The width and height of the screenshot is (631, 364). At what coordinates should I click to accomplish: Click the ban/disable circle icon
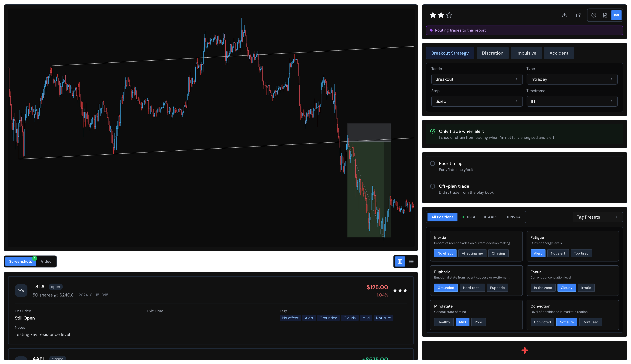point(593,15)
